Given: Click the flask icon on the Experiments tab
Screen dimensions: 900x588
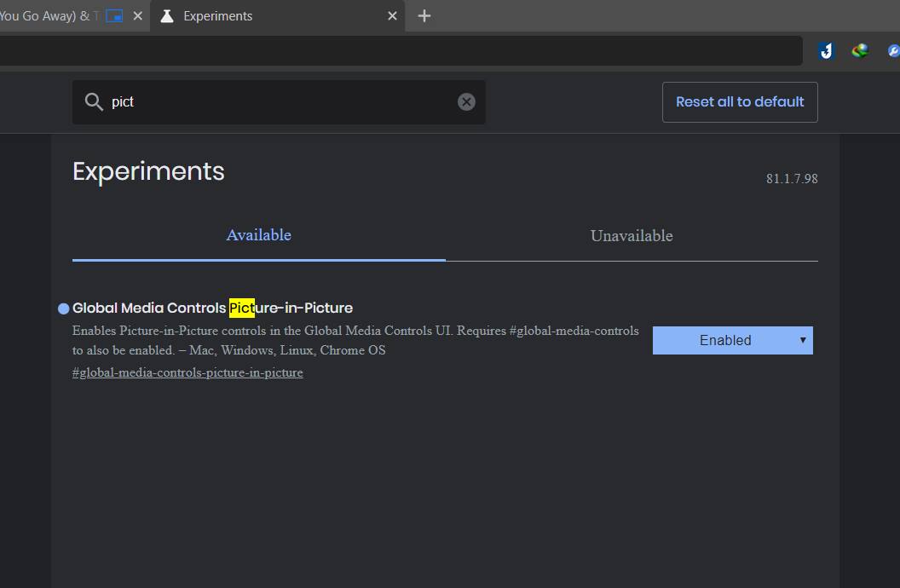Looking at the screenshot, I should pos(167,16).
